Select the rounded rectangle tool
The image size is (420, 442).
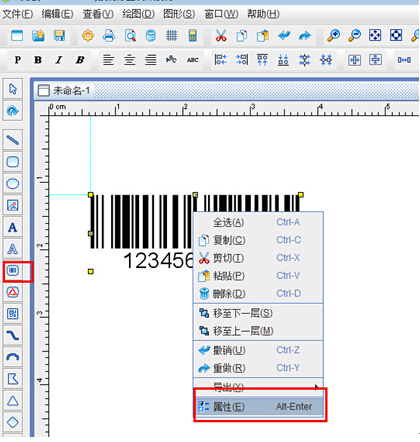point(13,162)
